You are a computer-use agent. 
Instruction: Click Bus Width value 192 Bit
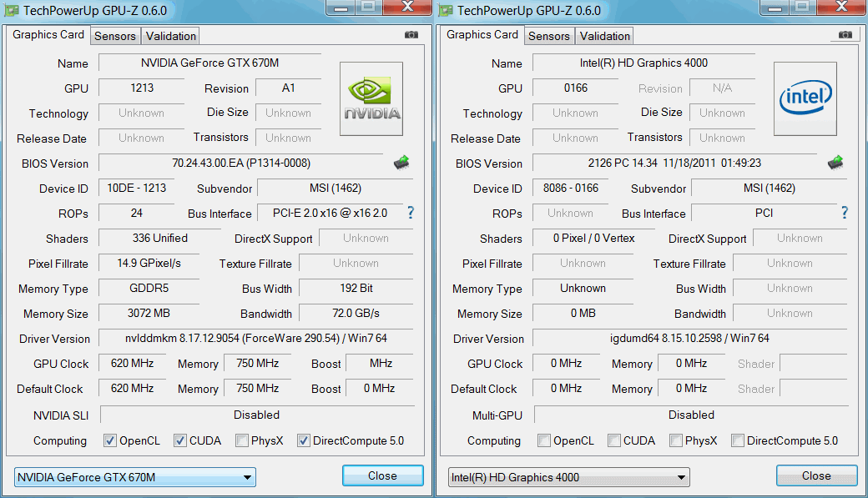[356, 288]
